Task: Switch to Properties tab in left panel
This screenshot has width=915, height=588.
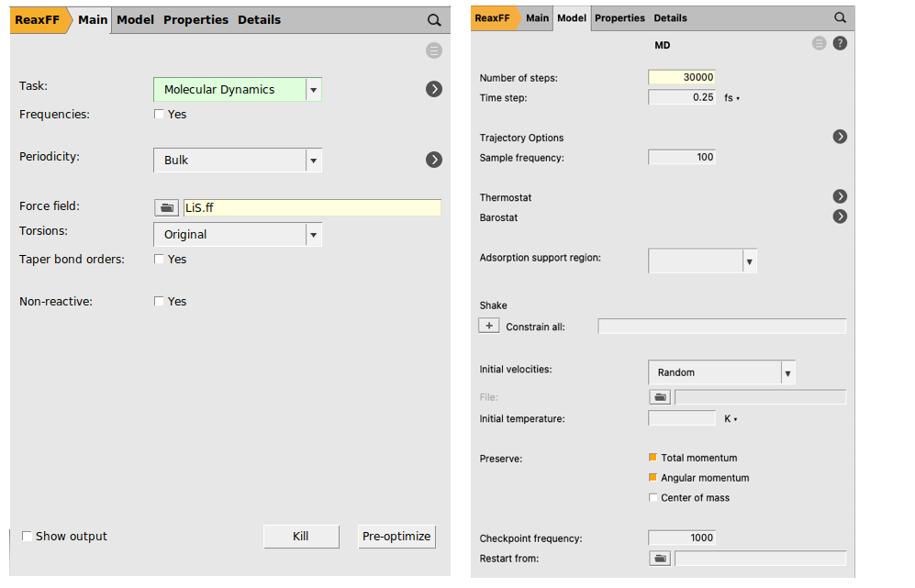Action: [195, 20]
